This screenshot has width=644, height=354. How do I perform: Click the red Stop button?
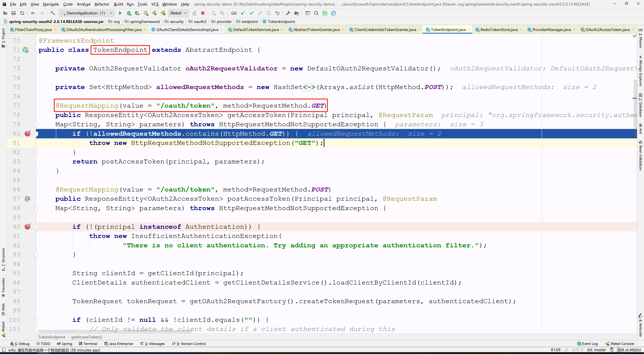[203, 13]
